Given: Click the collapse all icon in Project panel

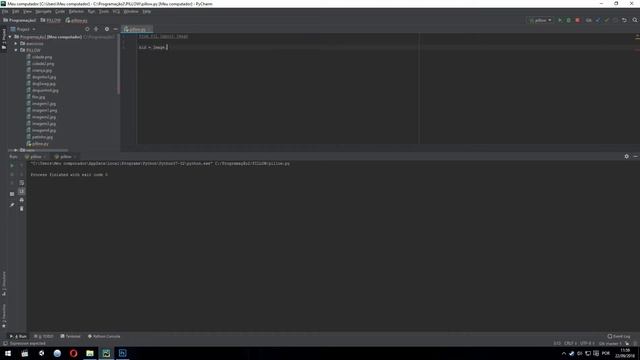Looking at the screenshot, I should (x=96, y=29).
